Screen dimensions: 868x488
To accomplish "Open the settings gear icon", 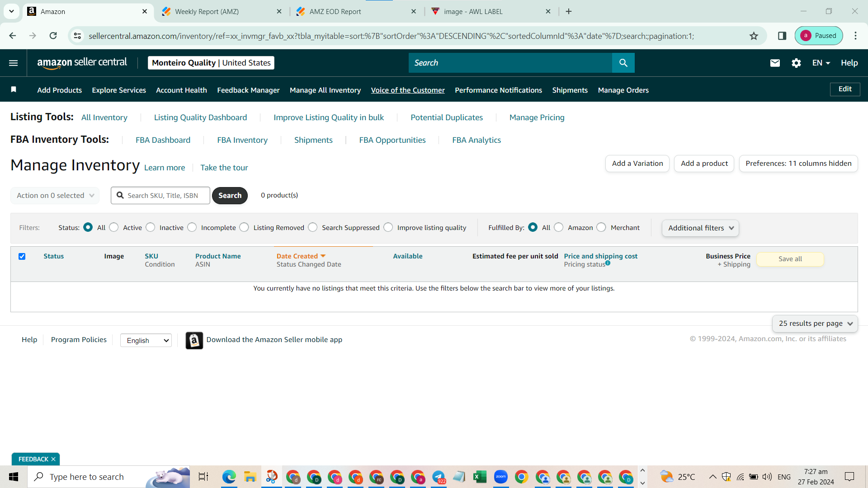I will pyautogui.click(x=796, y=63).
